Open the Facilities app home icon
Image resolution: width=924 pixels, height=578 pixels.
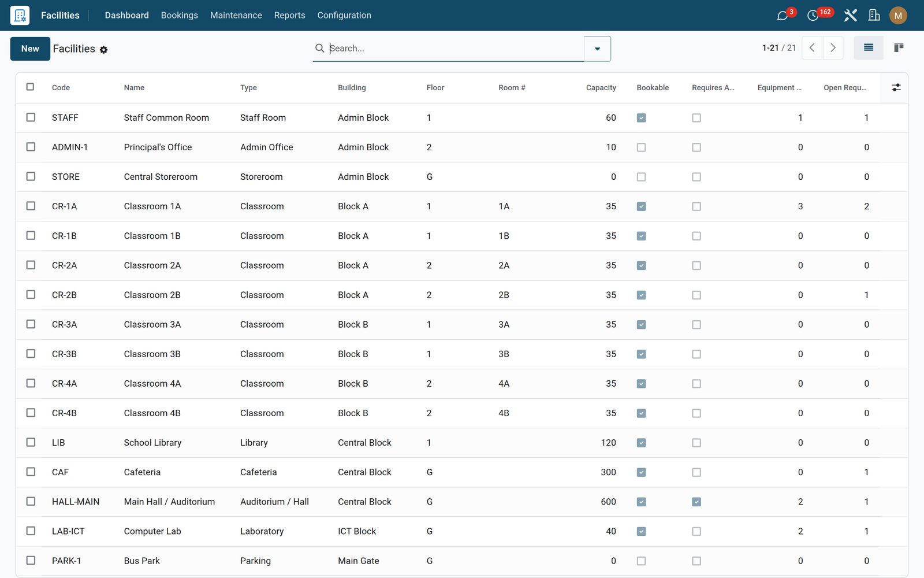20,15
